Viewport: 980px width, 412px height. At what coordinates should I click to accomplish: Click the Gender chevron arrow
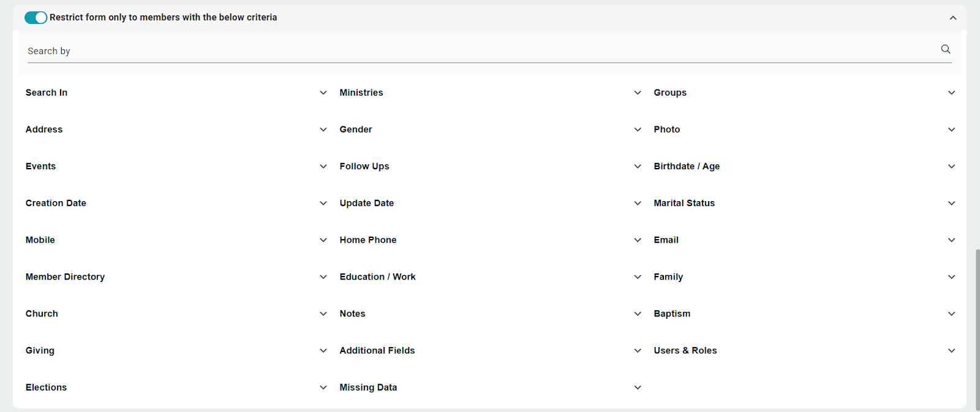[x=637, y=130]
